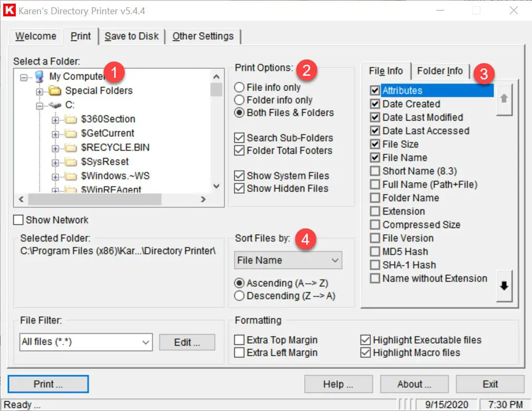Check Compressed Size field

point(375,225)
